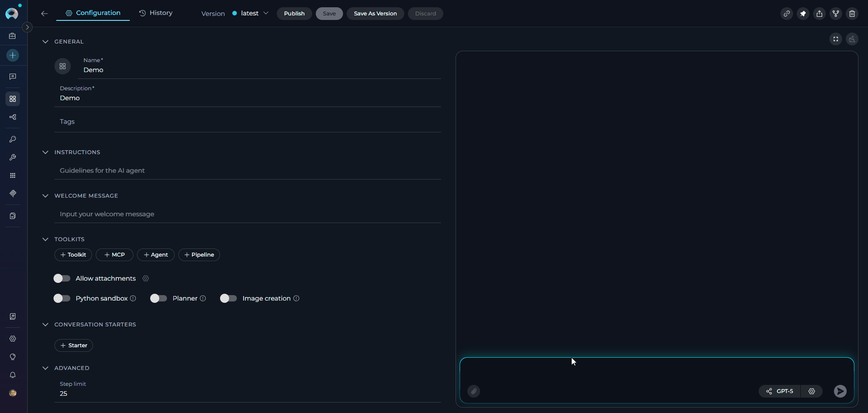Viewport: 868px width, 413px height.
Task: Open the Version latest dropdown
Action: click(x=250, y=14)
